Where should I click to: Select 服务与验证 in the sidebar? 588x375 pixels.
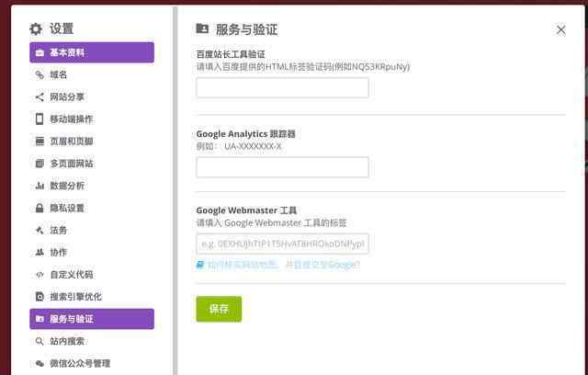point(92,319)
